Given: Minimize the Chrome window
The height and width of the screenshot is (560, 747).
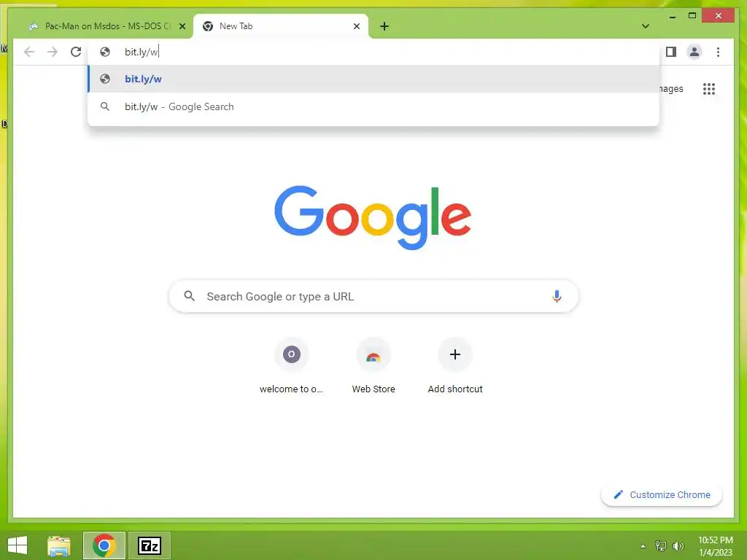Looking at the screenshot, I should tap(672, 16).
